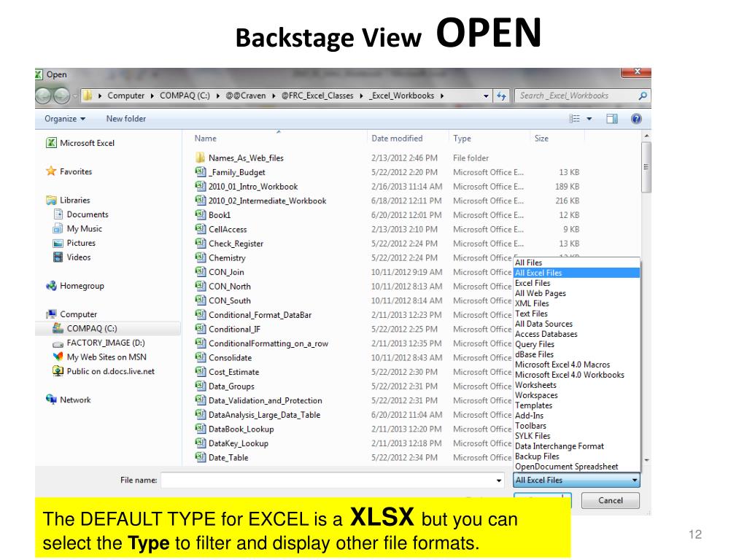747x560 pixels.
Task: Select the Conditional_Format_DataBar file
Action: click(x=260, y=315)
